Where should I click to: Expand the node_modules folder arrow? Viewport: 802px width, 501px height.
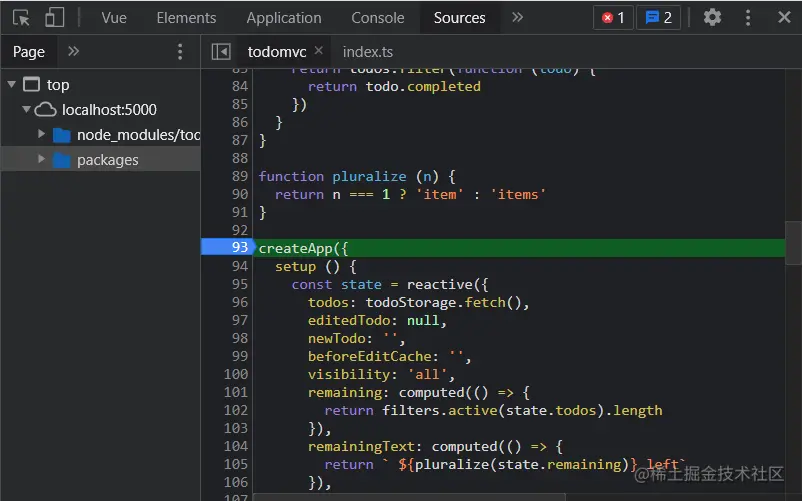click(x=41, y=134)
